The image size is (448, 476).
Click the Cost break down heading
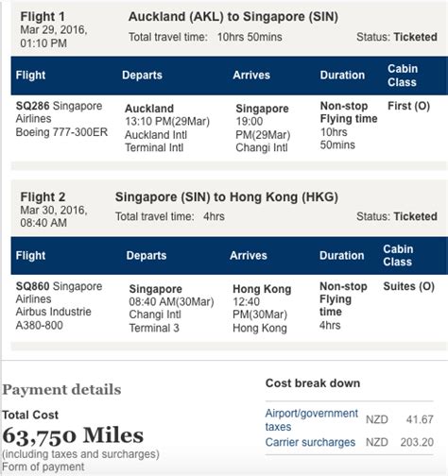tap(313, 383)
